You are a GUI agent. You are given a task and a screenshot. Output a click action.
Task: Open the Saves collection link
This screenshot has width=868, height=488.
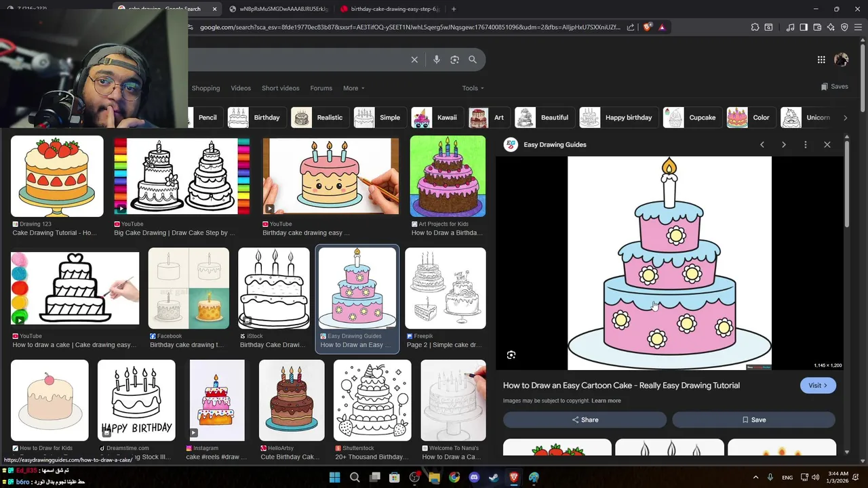pyautogui.click(x=834, y=87)
